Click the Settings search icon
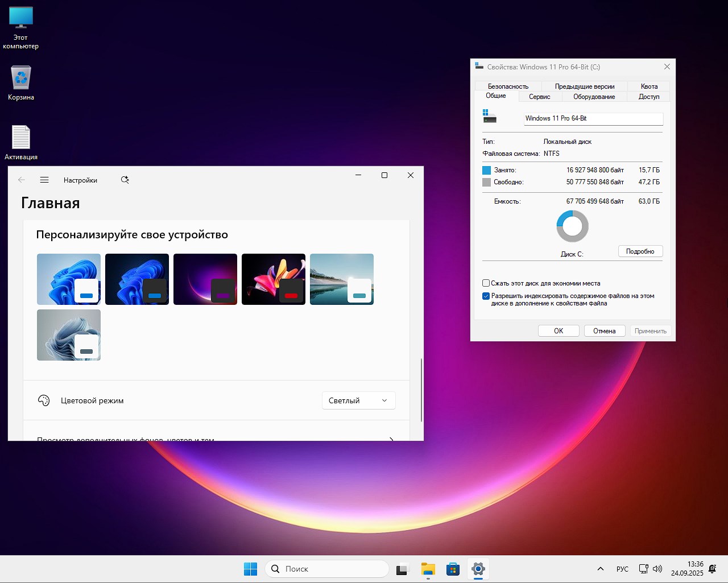This screenshot has width=728, height=583. pyautogui.click(x=125, y=180)
